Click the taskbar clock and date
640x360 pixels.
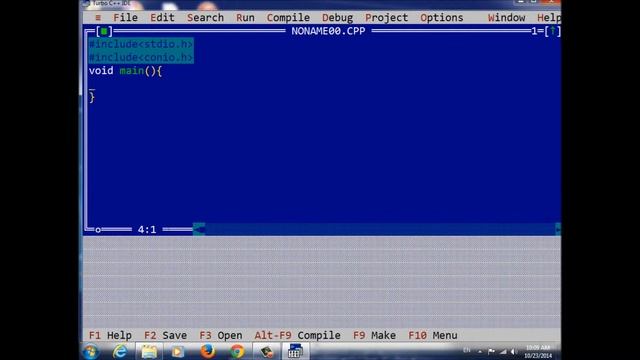[x=538, y=351]
